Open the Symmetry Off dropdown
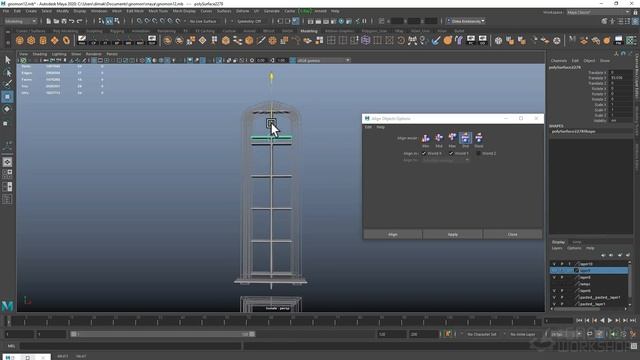The height and width of the screenshot is (360, 640). (x=249, y=21)
